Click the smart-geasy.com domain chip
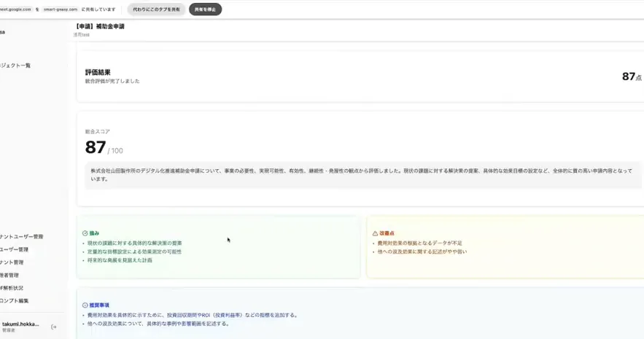 coord(61,9)
